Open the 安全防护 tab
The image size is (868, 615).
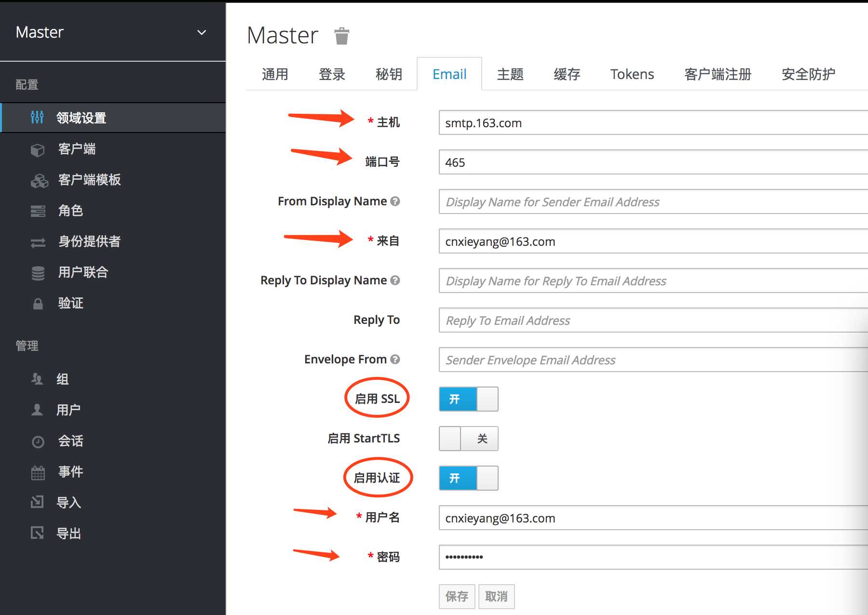(x=809, y=74)
